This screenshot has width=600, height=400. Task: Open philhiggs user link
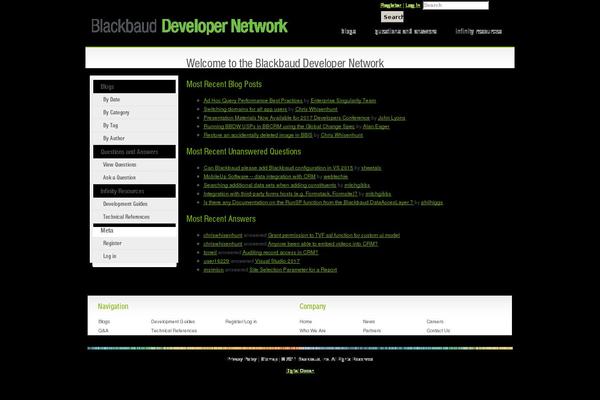(x=432, y=202)
